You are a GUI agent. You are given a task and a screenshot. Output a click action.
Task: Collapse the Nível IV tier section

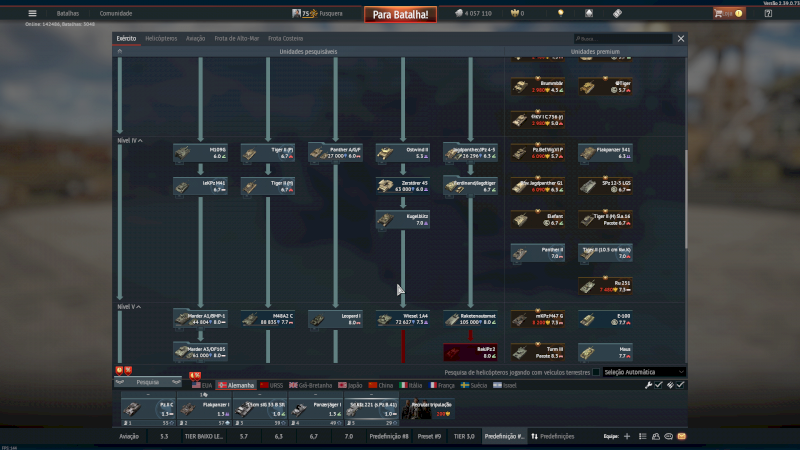(129, 141)
